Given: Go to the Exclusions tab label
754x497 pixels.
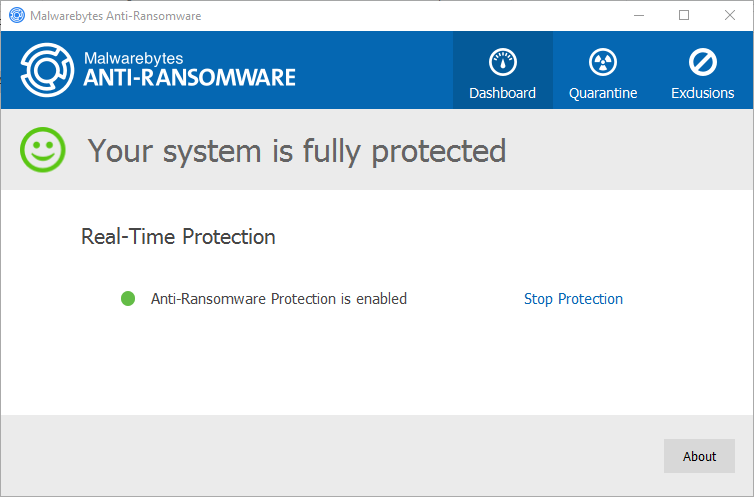Looking at the screenshot, I should pyautogui.click(x=703, y=93).
